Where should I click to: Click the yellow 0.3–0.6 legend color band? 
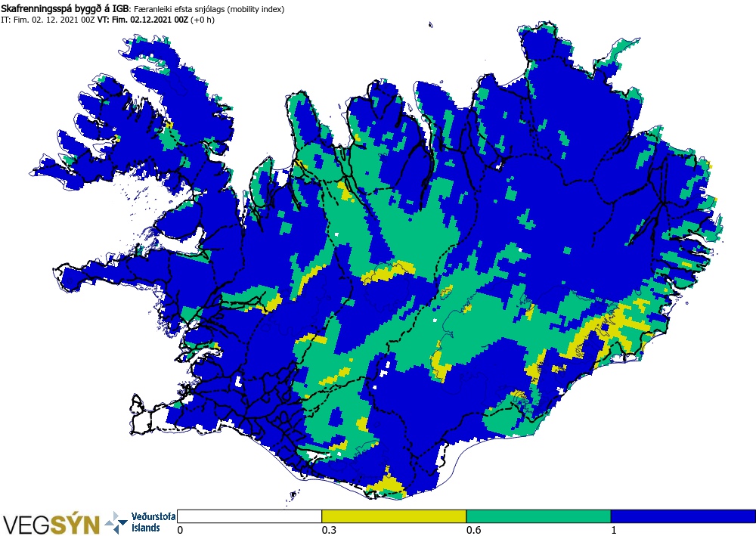coord(394,516)
